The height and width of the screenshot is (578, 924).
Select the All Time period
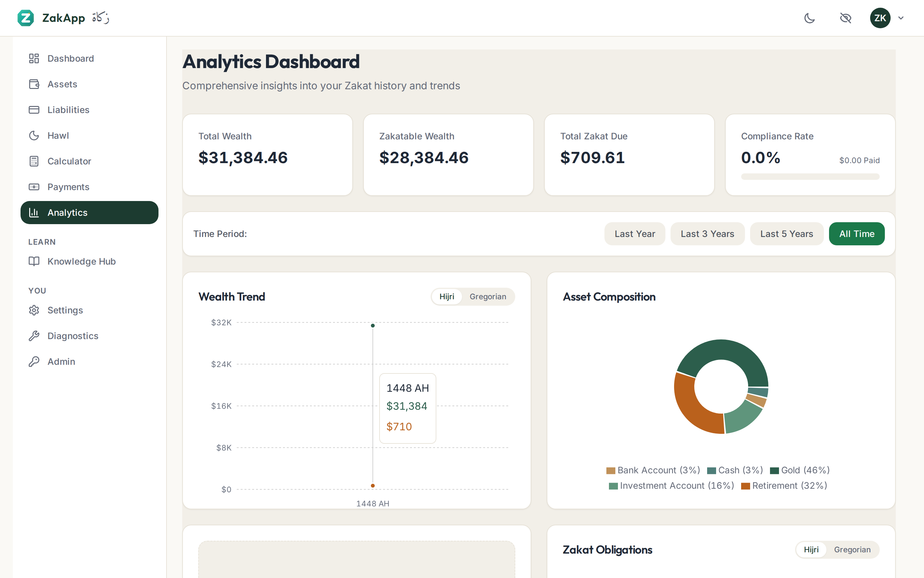click(x=857, y=233)
